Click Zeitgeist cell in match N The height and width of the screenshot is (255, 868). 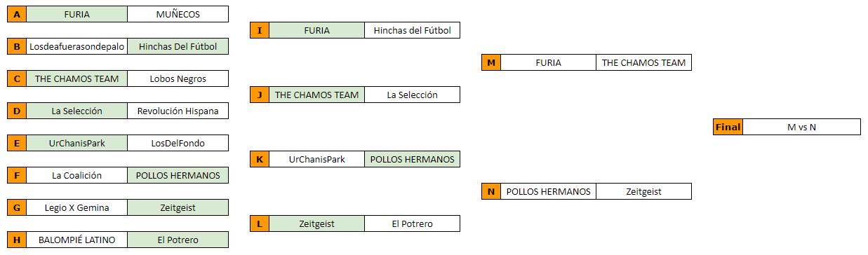[644, 191]
